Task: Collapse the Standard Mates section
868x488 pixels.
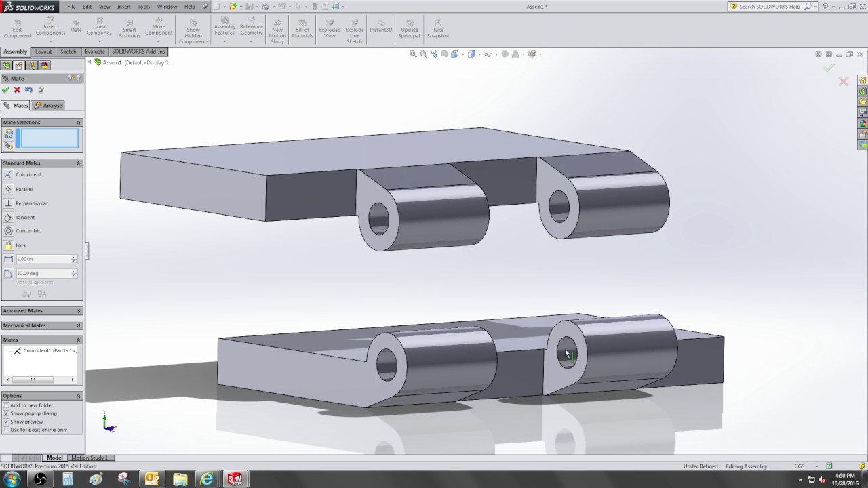Action: click(78, 163)
